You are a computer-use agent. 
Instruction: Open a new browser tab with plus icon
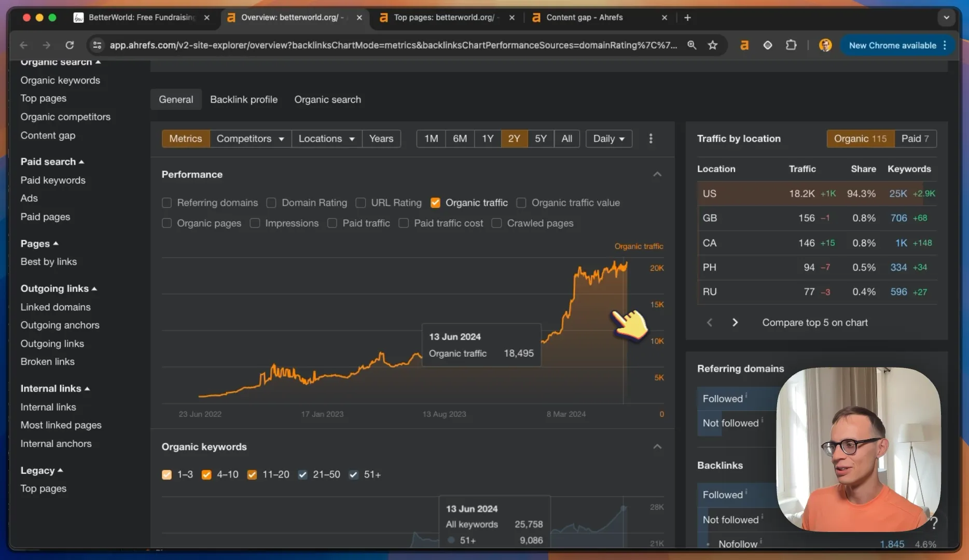687,18
